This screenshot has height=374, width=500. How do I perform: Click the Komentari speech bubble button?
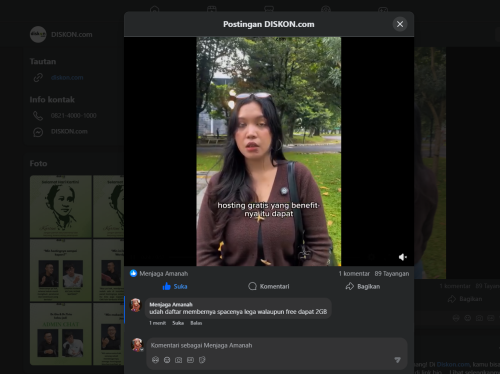click(x=269, y=286)
